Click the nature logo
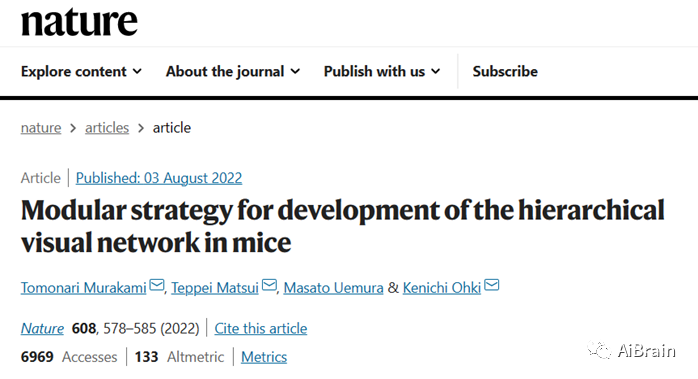698x379 pixels. pos(79,22)
